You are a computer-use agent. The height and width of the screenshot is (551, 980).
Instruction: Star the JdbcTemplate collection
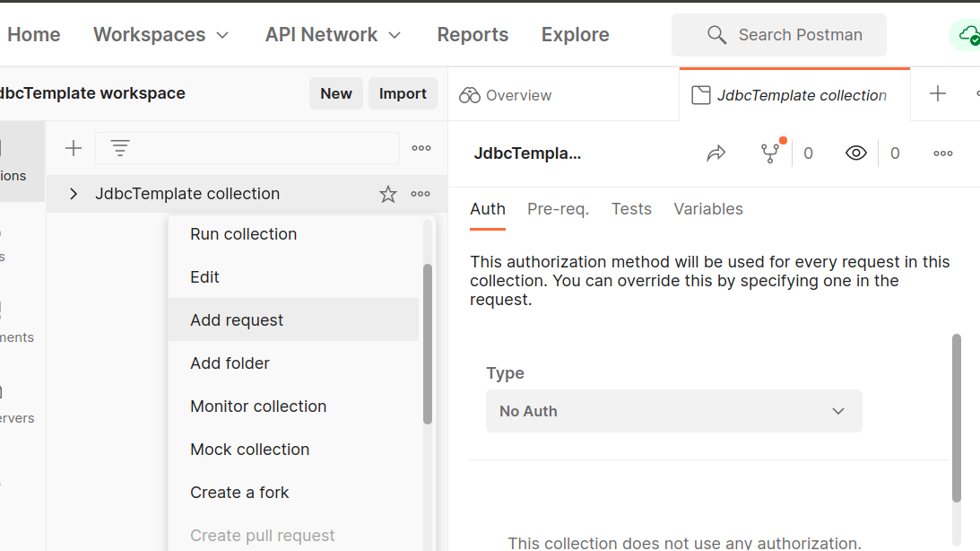tap(388, 194)
